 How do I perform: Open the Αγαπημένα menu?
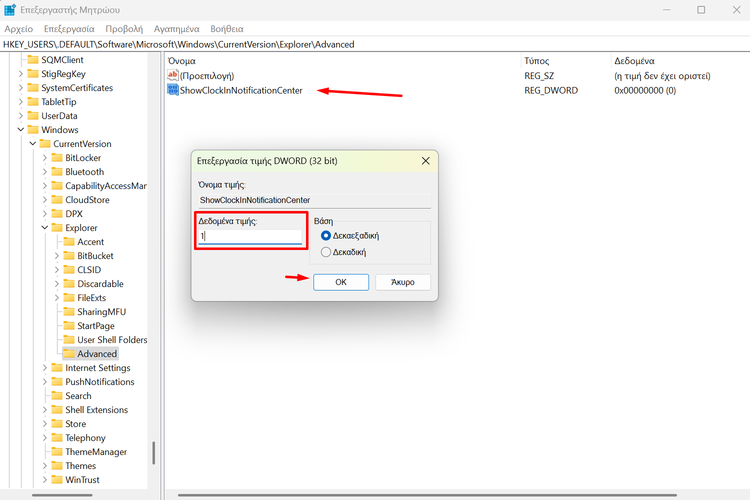tap(176, 29)
